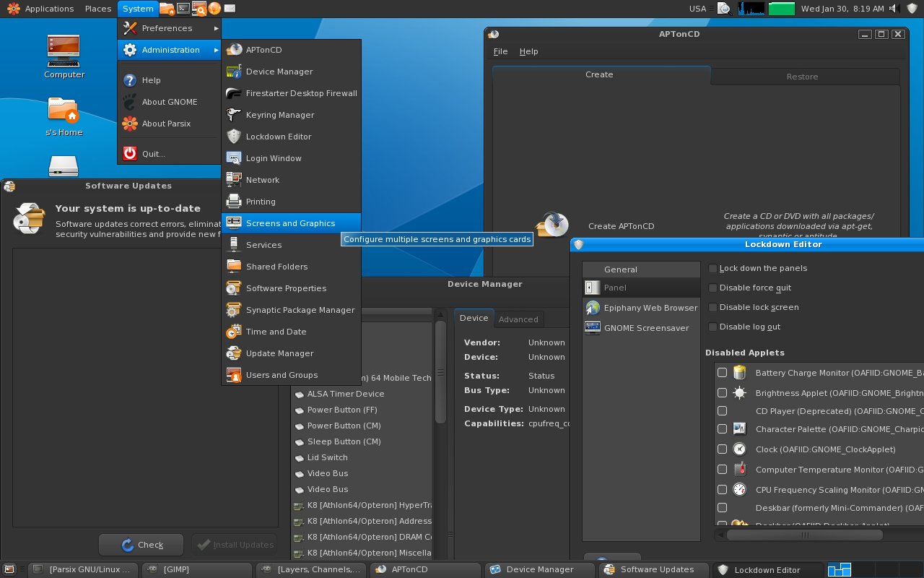This screenshot has width=924, height=578.
Task: Check Battery Charge Monitor applet checkbox
Action: tap(722, 373)
